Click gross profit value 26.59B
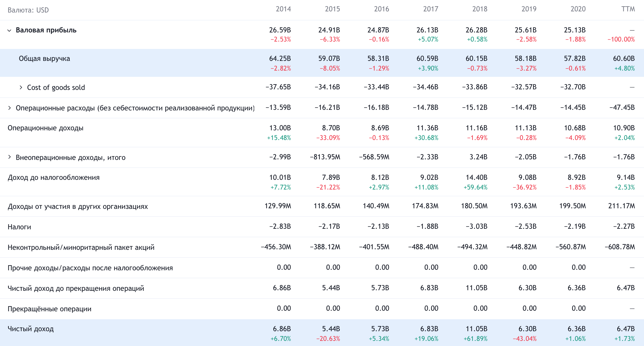Viewport: 644px width, 346px height. [280, 30]
